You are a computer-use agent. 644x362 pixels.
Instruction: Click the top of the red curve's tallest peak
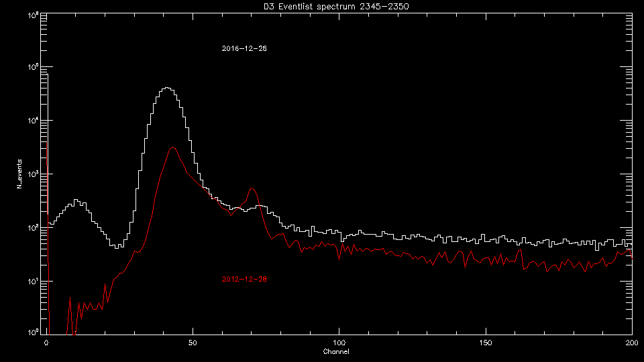tap(172, 147)
